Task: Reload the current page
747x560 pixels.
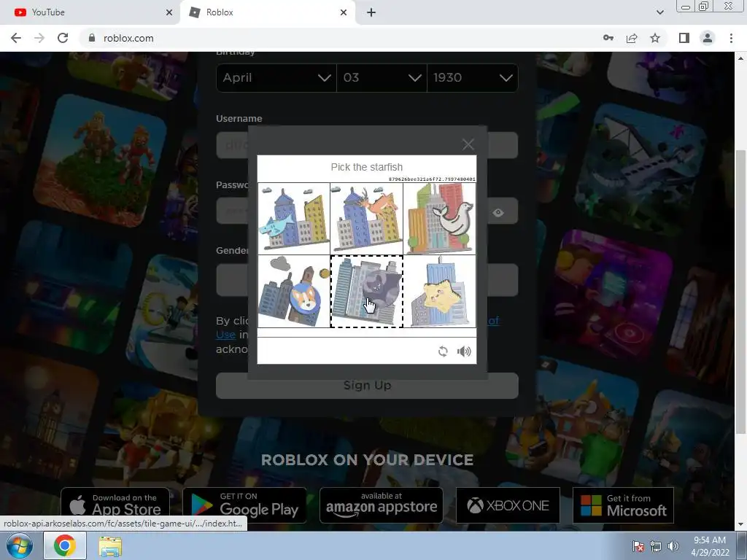Action: coord(63,38)
